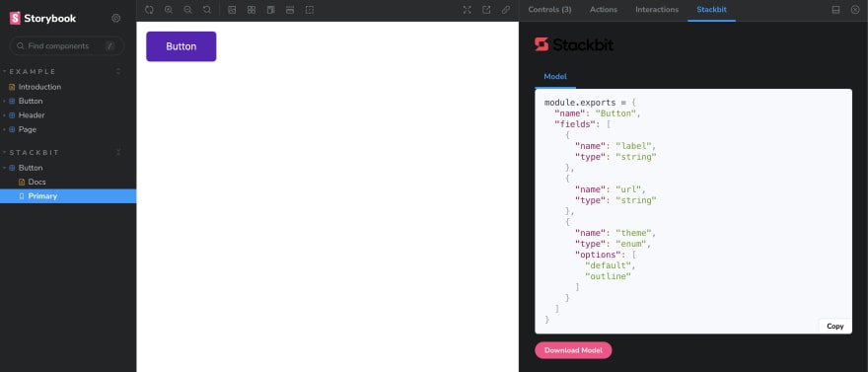Expand the Button component under EXAMPLE
Viewport: 868px width, 372px height.
coord(31,102)
